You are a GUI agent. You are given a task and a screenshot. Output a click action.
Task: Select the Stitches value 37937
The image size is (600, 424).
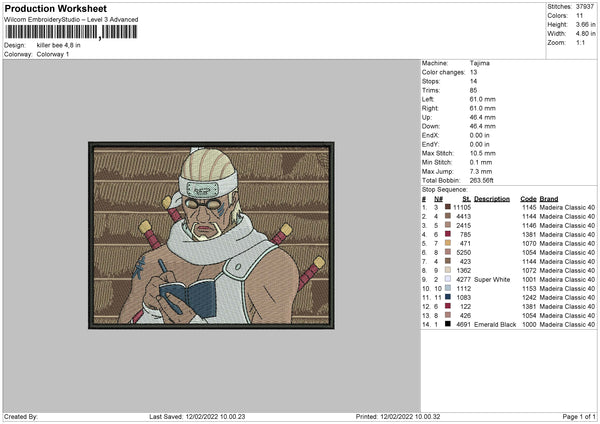tap(586, 7)
